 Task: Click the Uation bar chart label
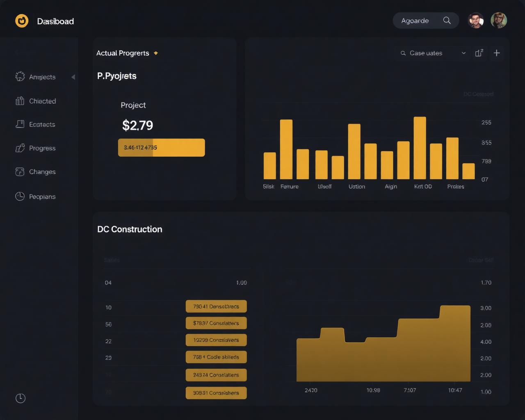click(x=357, y=186)
